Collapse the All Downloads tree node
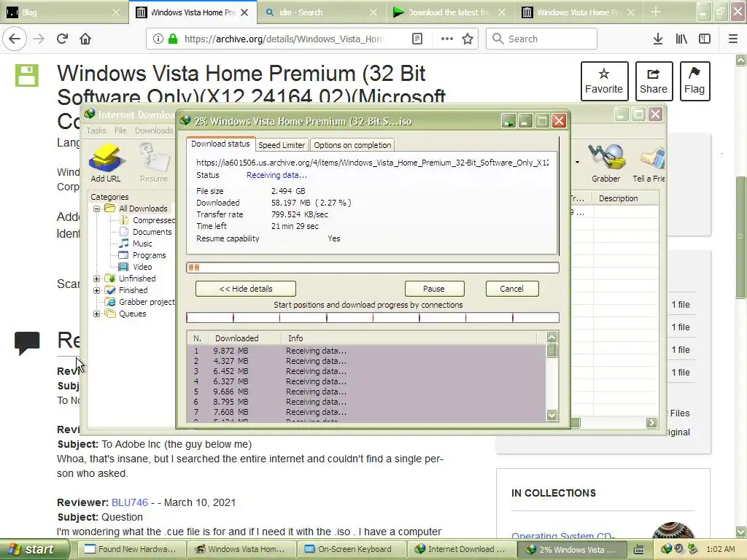The width and height of the screenshot is (747, 560). [x=97, y=209]
